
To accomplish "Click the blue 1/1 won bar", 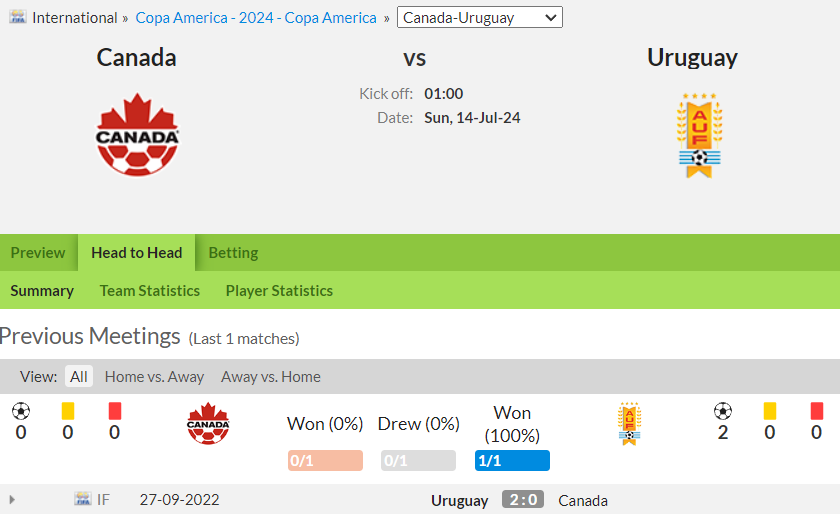I will point(512,461).
